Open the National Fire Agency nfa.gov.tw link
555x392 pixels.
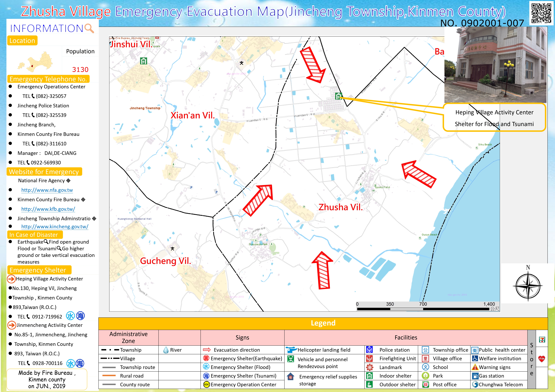(47, 190)
